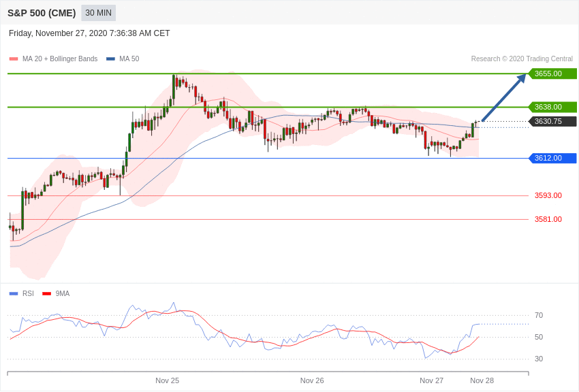Viewport: 579px width, 392px height.
Task: Click the Nov 26 date axis label
Action: pyautogui.click(x=312, y=380)
